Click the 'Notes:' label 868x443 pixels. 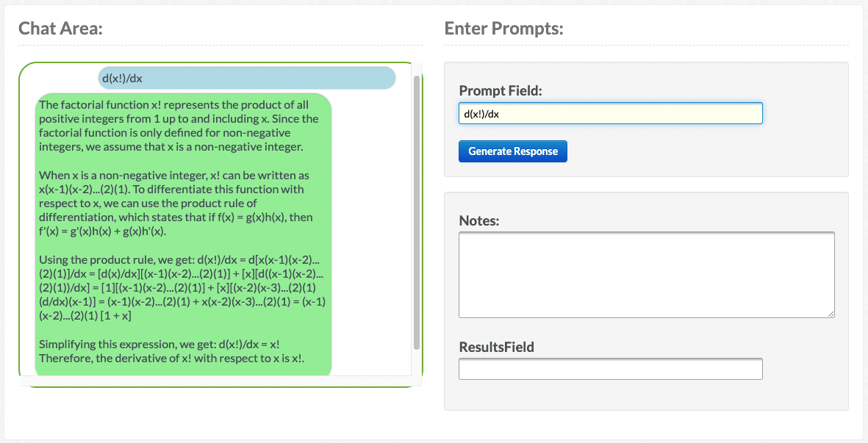478,220
